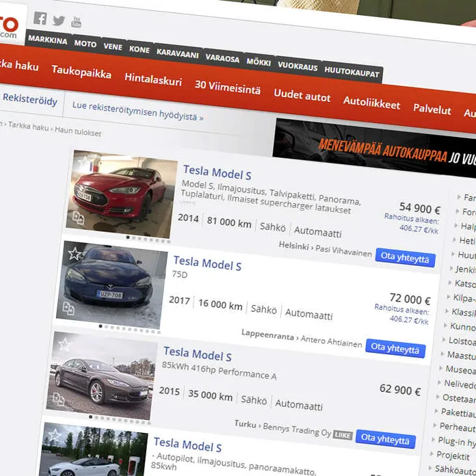The height and width of the screenshot is (476, 476).
Task: Open the VUOKRAUS tab
Action: pos(297,66)
